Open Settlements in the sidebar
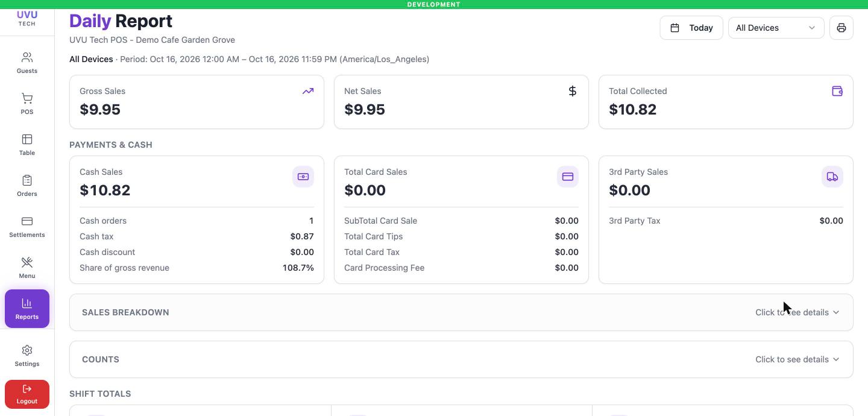868x416 pixels. 27,227
